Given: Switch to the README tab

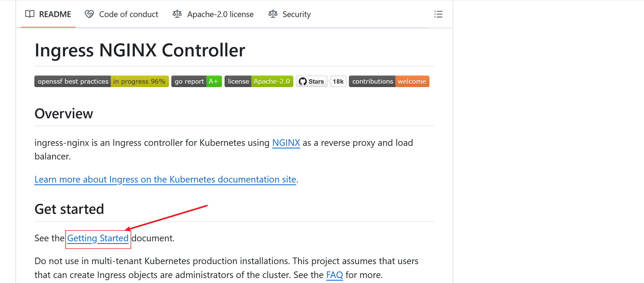Looking at the screenshot, I should (x=48, y=14).
